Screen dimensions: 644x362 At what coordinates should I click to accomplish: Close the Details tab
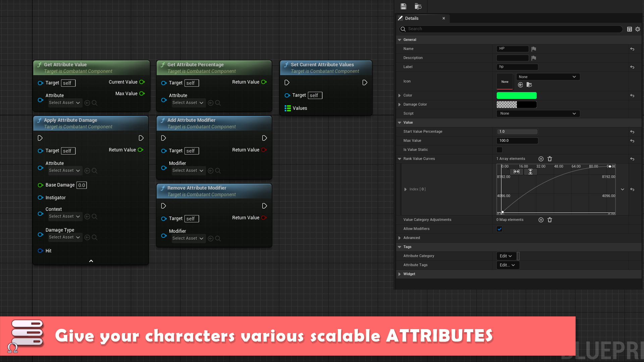[443, 18]
